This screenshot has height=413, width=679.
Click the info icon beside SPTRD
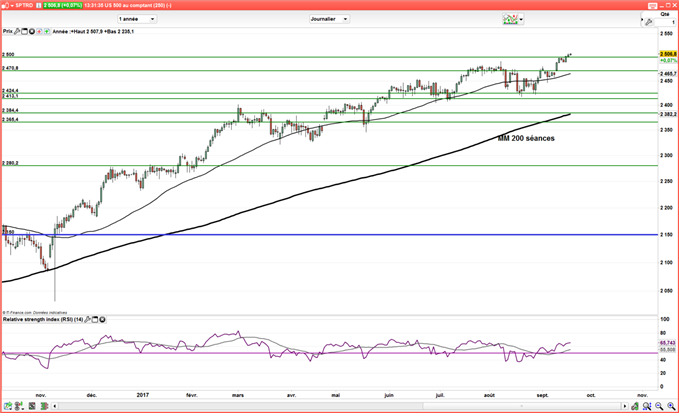pos(39,5)
